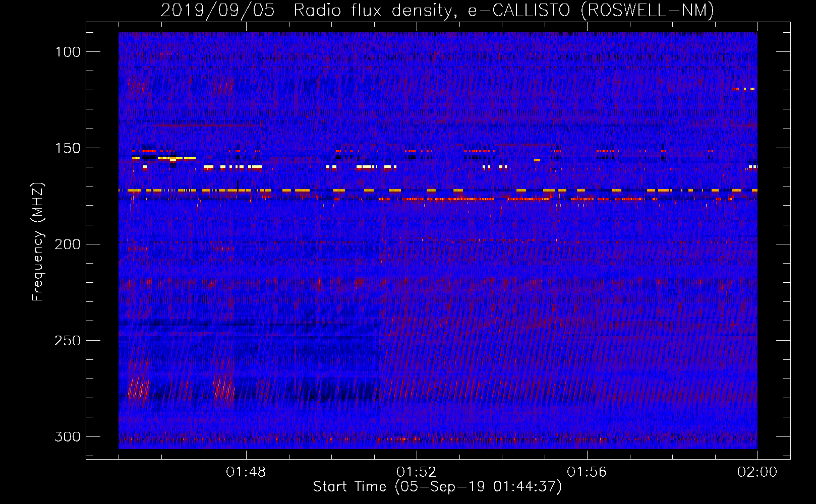816x504 pixels.
Task: Click the 250 frequency tick label
Action: [x=68, y=341]
